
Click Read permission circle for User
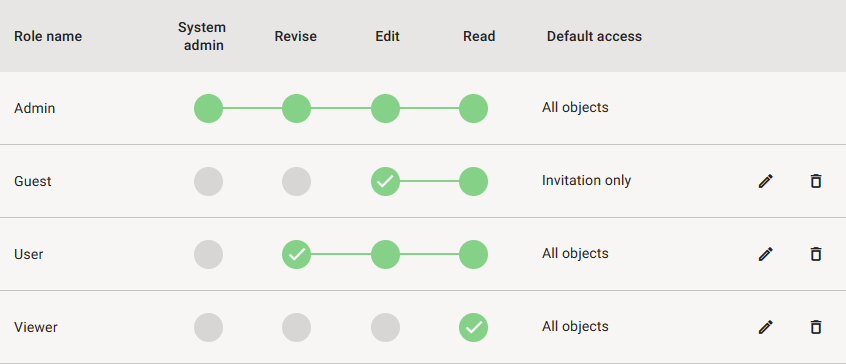point(473,254)
